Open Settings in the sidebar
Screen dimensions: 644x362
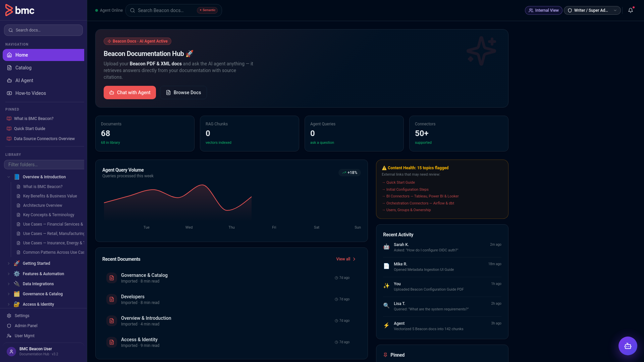[x=43, y=316]
